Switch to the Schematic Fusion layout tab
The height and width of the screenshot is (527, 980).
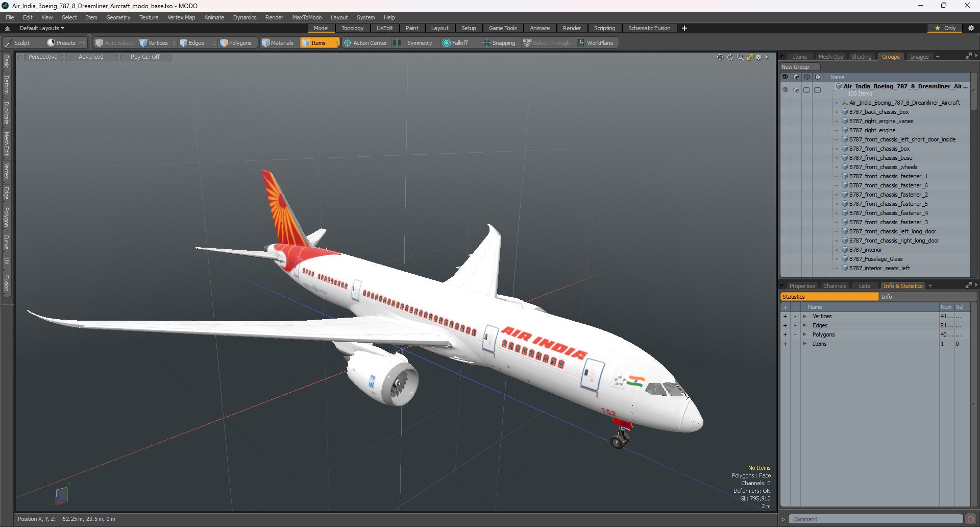649,28
